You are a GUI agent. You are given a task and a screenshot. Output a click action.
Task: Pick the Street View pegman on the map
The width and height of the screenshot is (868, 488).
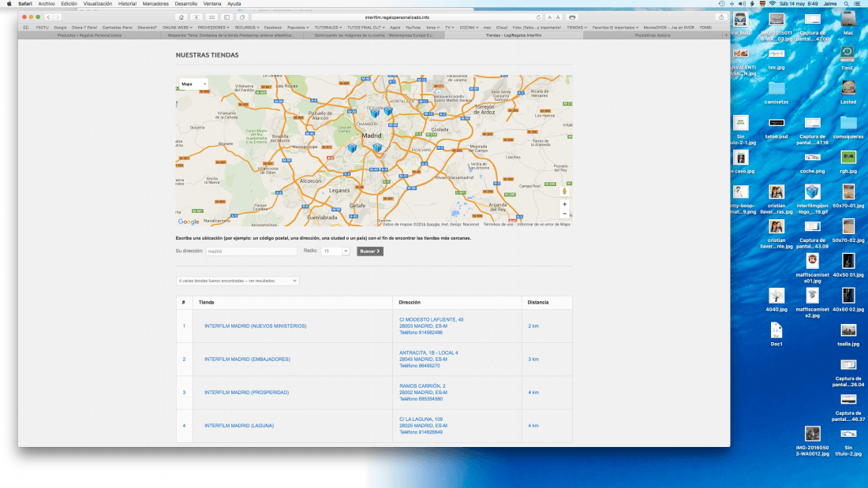565,192
